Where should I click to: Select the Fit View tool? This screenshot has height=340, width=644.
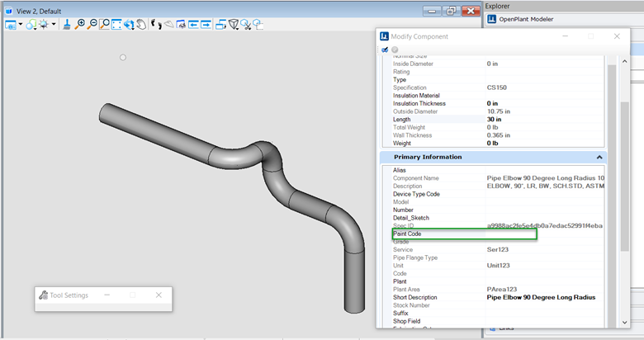tap(116, 25)
